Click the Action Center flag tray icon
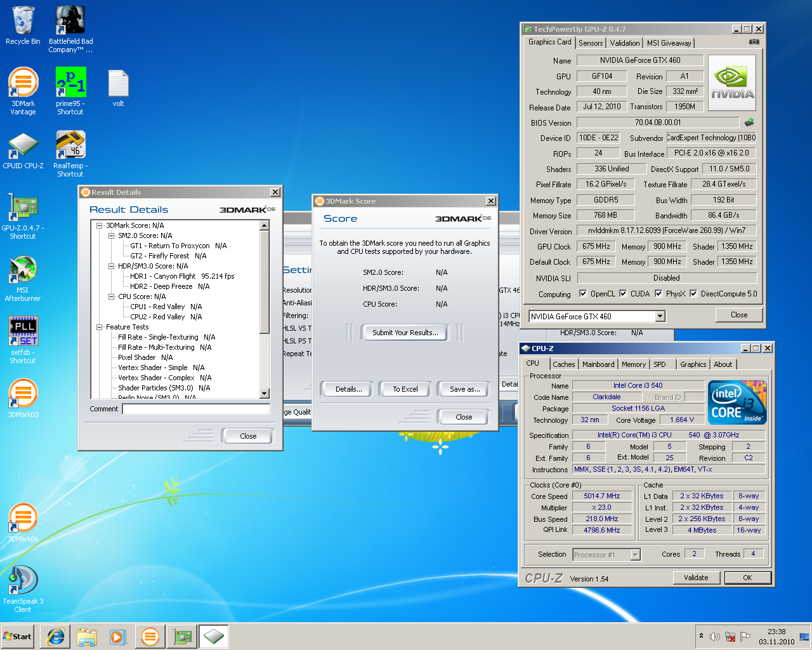 (745, 636)
